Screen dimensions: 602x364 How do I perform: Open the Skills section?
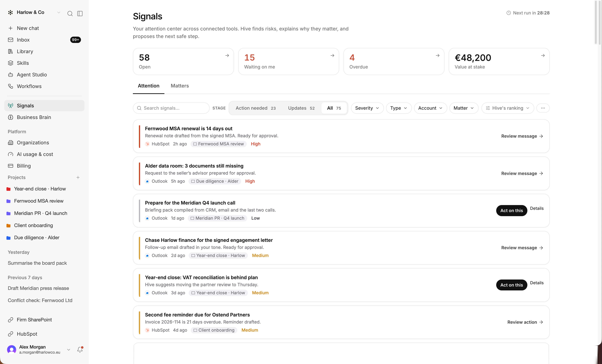click(x=44, y=63)
